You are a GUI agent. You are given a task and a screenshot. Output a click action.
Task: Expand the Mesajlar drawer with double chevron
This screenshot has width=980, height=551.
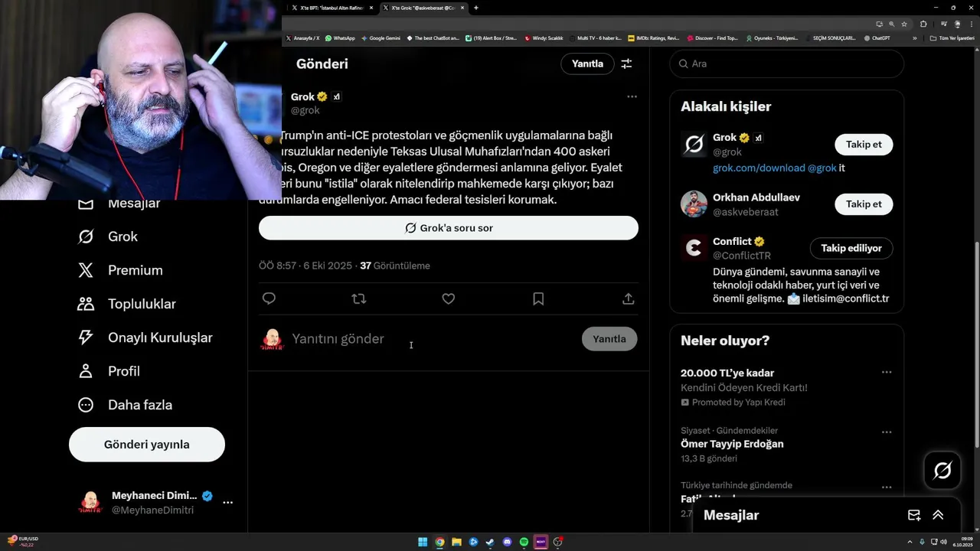(x=938, y=515)
